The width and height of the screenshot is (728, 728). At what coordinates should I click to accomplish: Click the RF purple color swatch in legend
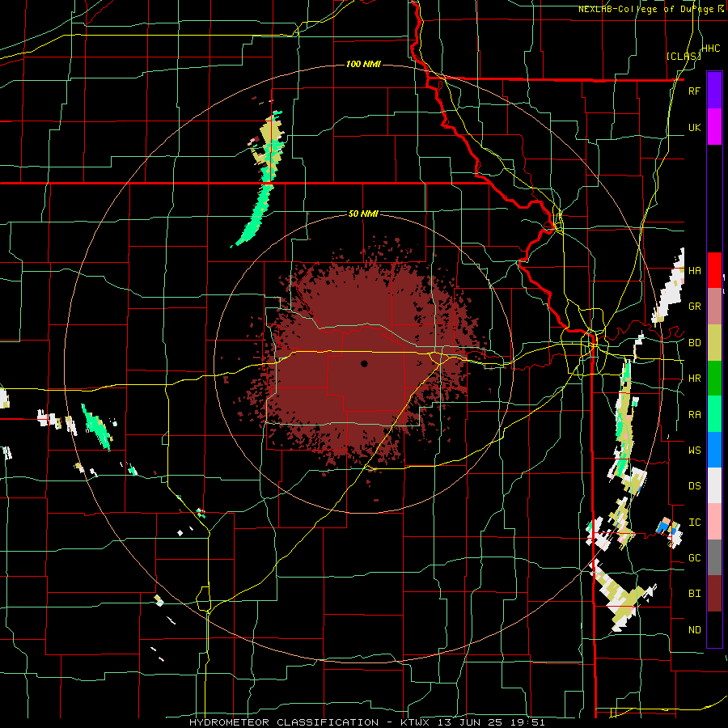(714, 91)
